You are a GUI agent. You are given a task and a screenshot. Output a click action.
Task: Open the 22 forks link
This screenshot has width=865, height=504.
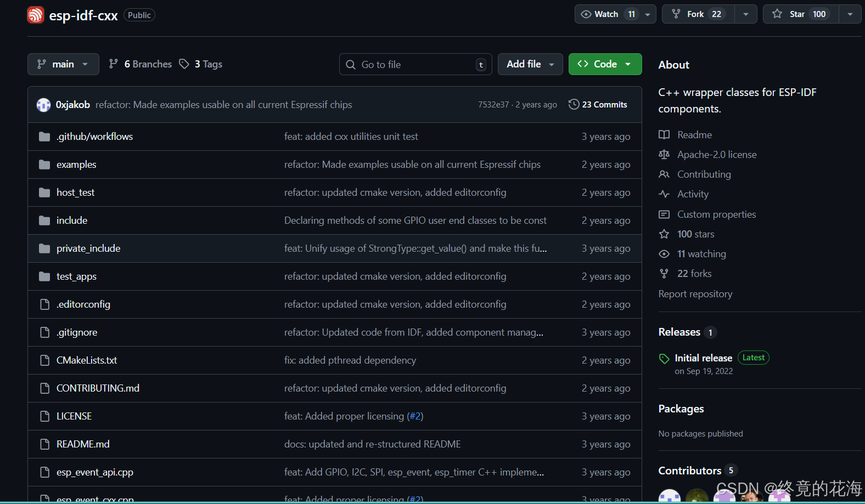(x=694, y=274)
